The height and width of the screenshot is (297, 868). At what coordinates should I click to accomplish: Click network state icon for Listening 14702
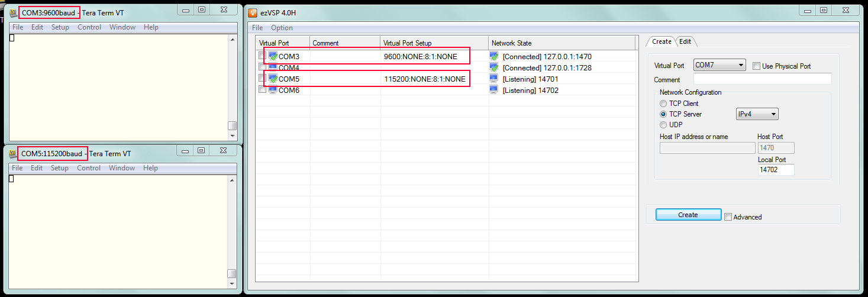tap(494, 90)
